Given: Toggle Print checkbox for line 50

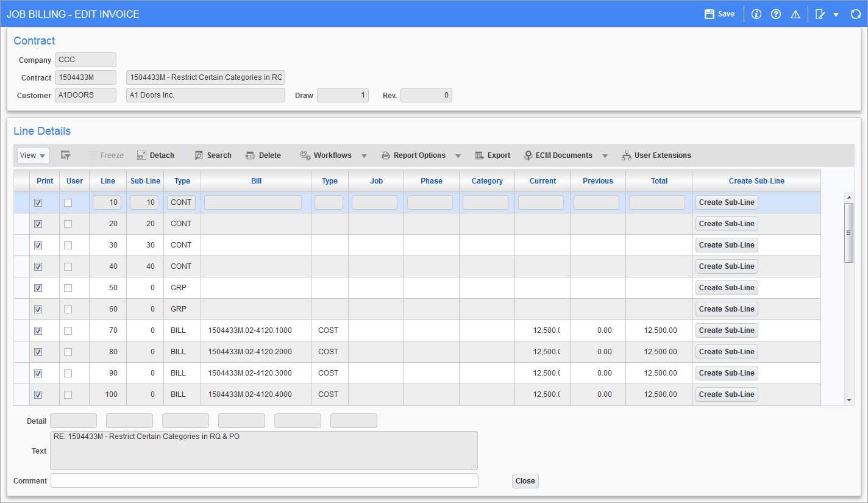Looking at the screenshot, I should coord(38,288).
